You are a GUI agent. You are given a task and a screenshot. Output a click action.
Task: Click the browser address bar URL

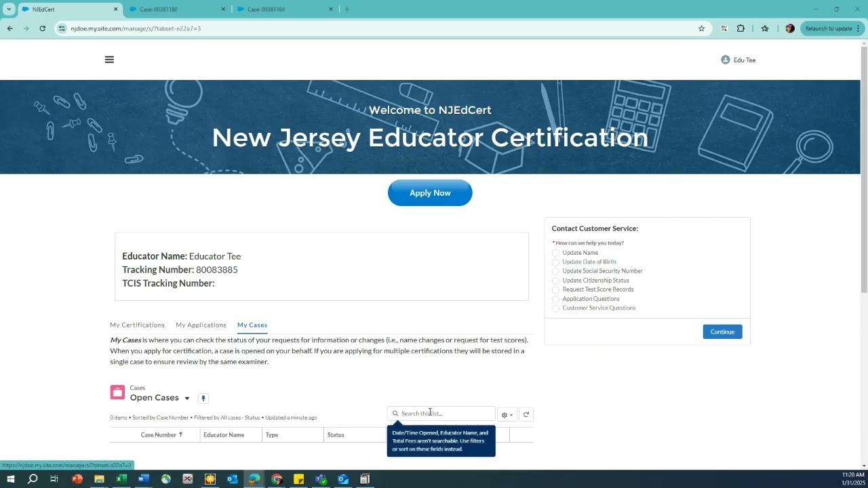click(136, 28)
